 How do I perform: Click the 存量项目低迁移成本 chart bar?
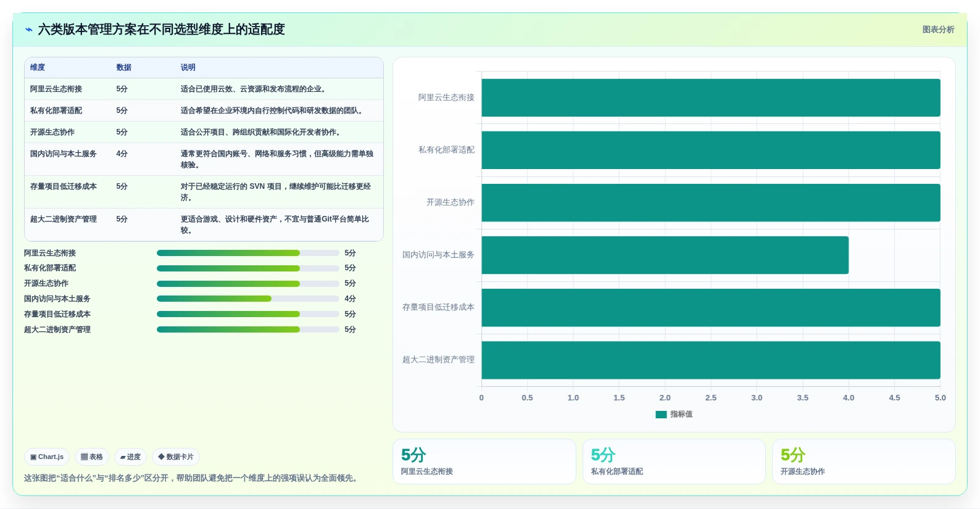point(711,307)
